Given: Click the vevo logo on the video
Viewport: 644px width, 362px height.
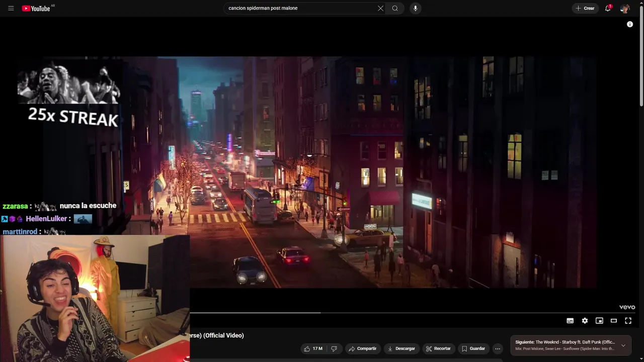Looking at the screenshot, I should tap(627, 307).
